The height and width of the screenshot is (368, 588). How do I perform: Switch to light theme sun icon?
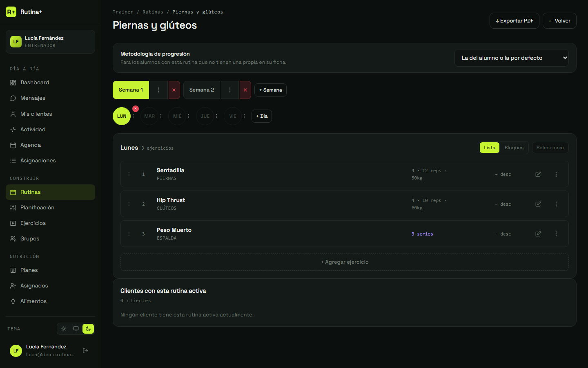(64, 329)
